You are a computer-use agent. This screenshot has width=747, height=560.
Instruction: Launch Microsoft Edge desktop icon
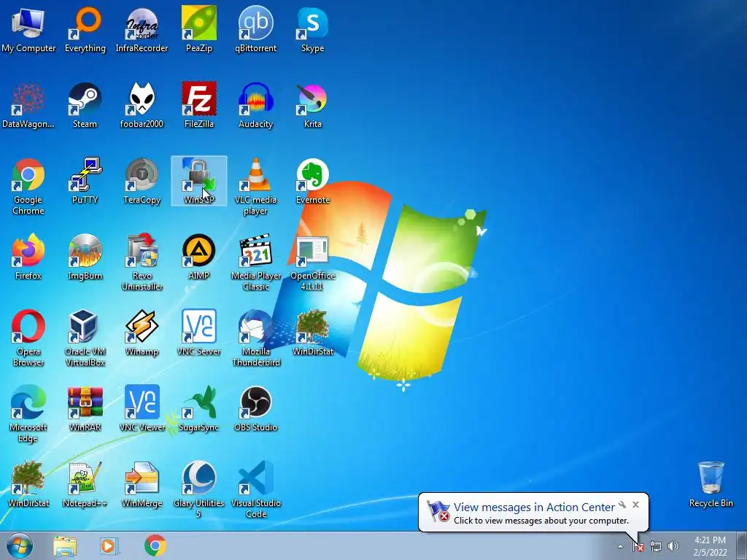[28, 414]
